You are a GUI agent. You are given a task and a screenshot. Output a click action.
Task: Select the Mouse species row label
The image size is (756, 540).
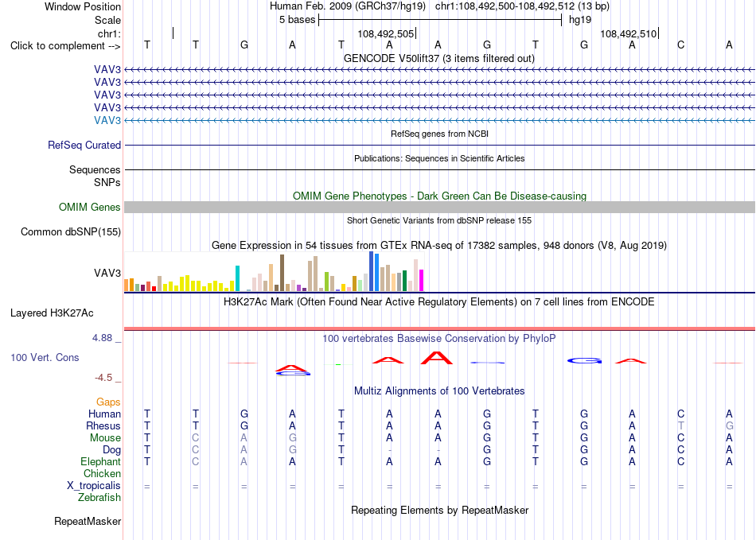click(105, 438)
